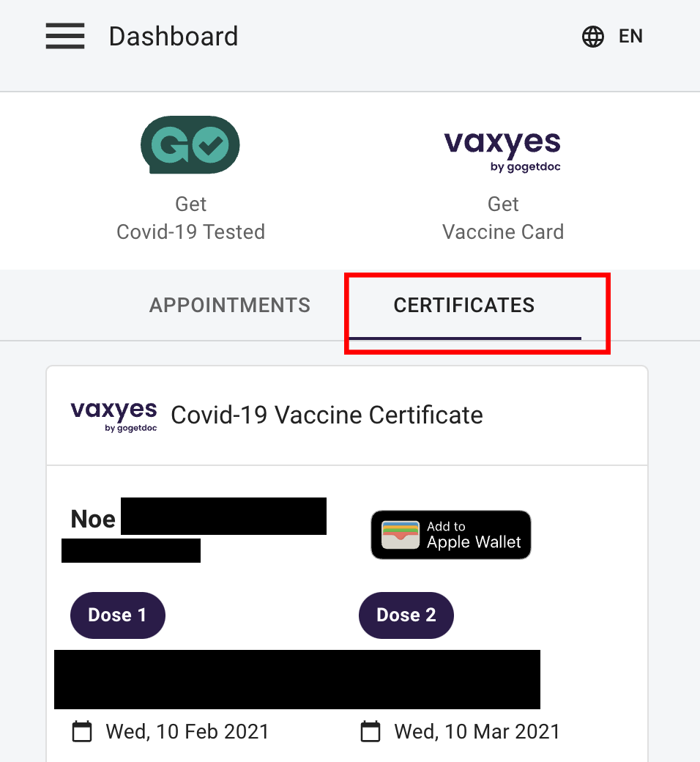Click the Dashboard page title
Viewport: 700px width, 762px height.
174,37
